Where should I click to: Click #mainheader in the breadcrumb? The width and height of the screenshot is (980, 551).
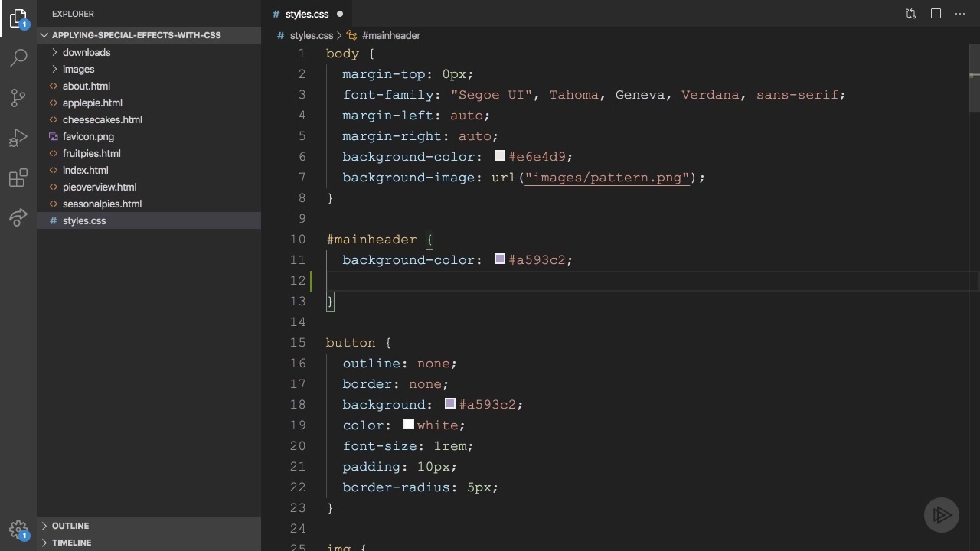[390, 35]
